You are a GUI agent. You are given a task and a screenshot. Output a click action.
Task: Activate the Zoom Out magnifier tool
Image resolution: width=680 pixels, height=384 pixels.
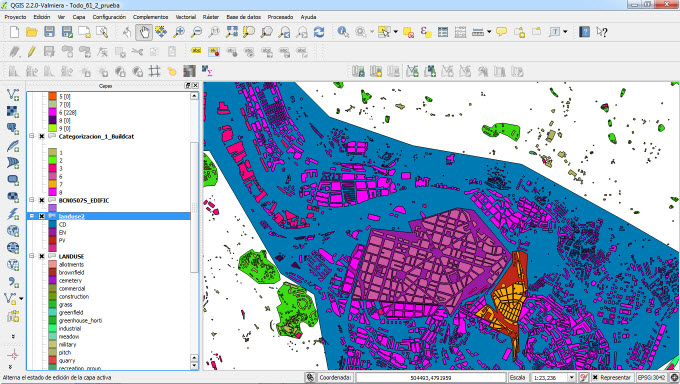(x=196, y=32)
